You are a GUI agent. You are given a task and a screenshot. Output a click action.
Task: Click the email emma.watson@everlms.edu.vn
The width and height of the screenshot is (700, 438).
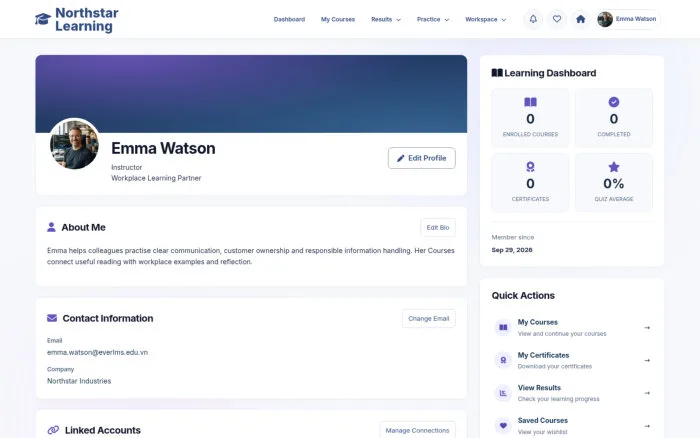(97, 352)
